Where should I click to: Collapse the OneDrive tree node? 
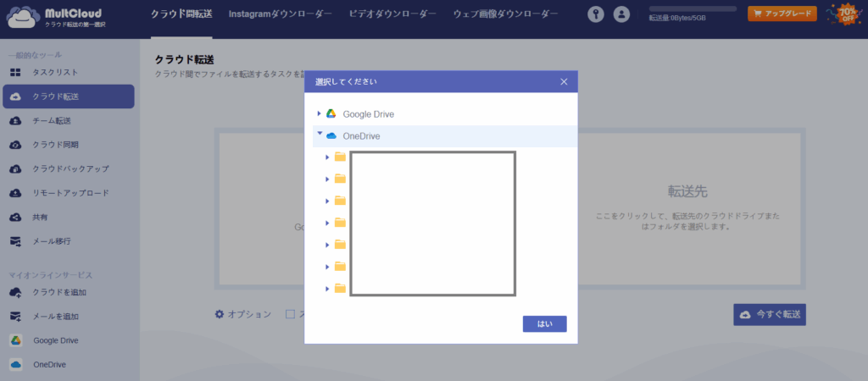coord(320,135)
